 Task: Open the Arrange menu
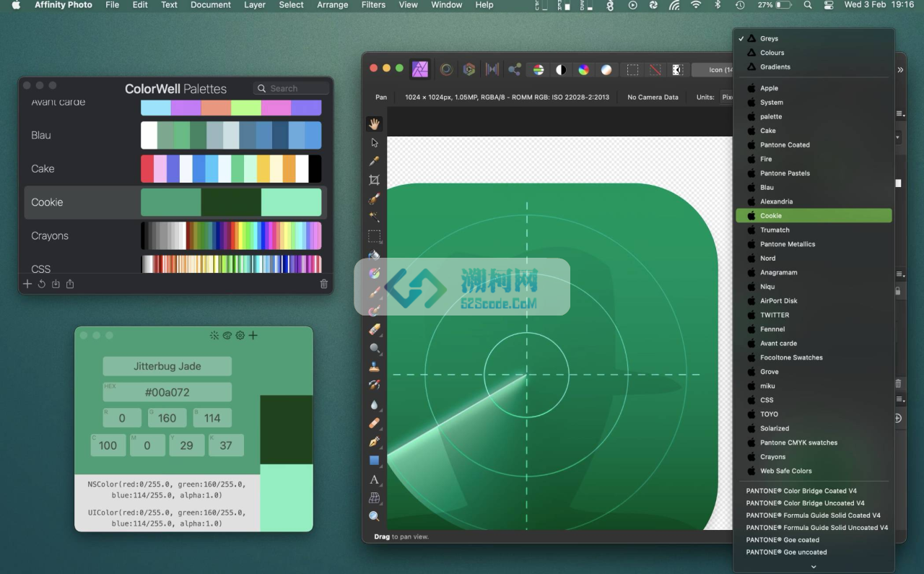(333, 5)
